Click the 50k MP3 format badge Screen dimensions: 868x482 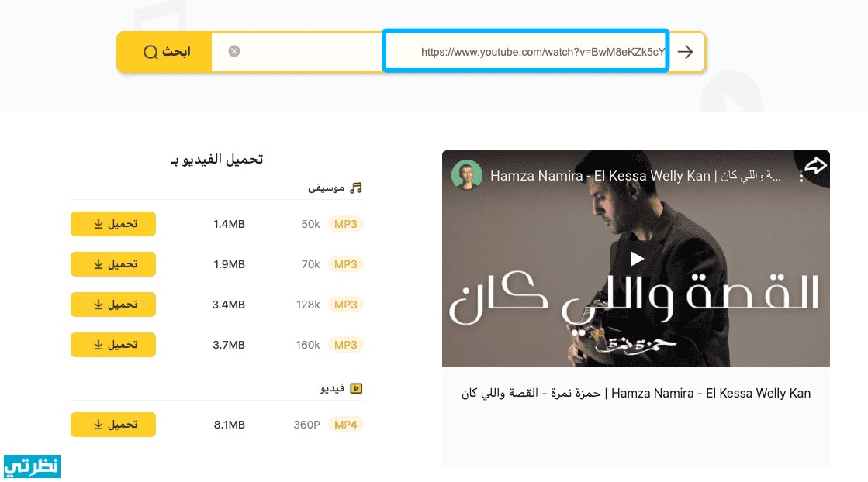[345, 224]
